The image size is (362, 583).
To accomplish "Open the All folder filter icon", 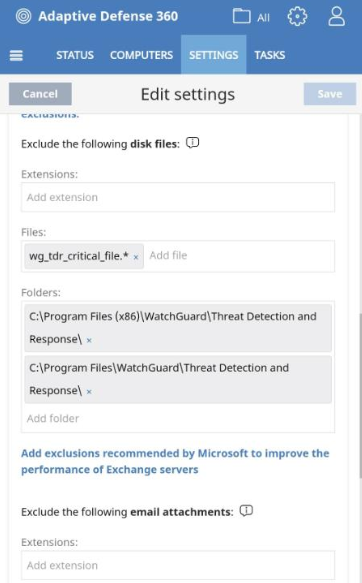I will [242, 16].
